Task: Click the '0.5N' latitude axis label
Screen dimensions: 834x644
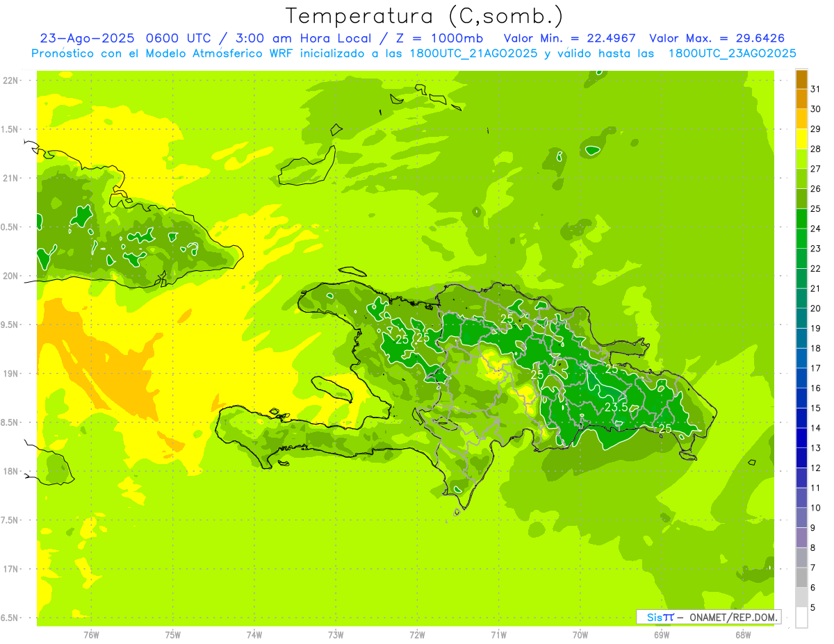Action: coord(10,227)
